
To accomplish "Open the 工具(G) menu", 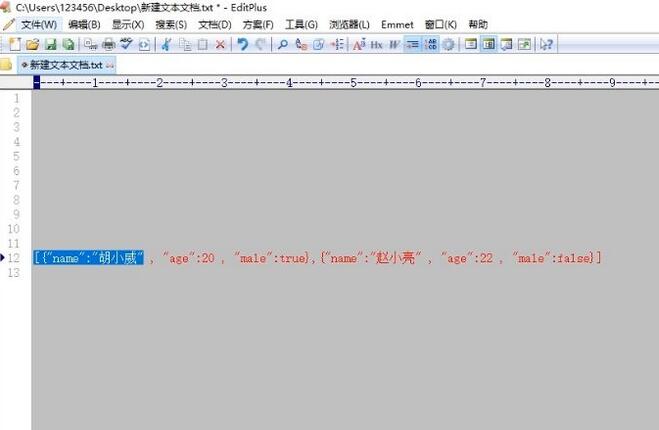I will point(301,25).
